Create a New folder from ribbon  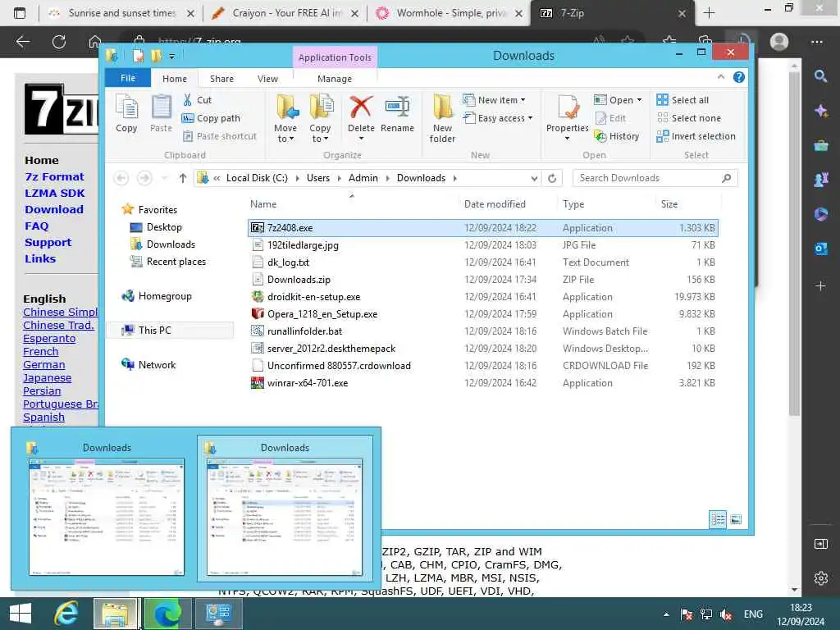pyautogui.click(x=442, y=118)
